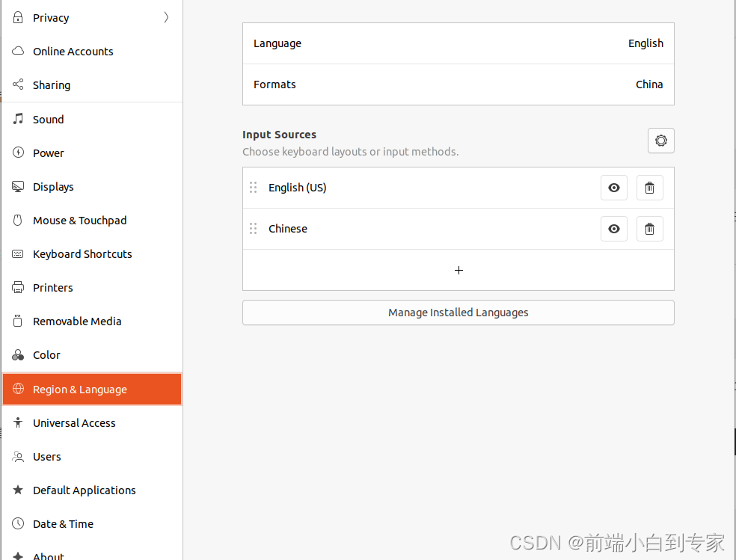Preview the Chinese keyboard layout

(x=614, y=229)
